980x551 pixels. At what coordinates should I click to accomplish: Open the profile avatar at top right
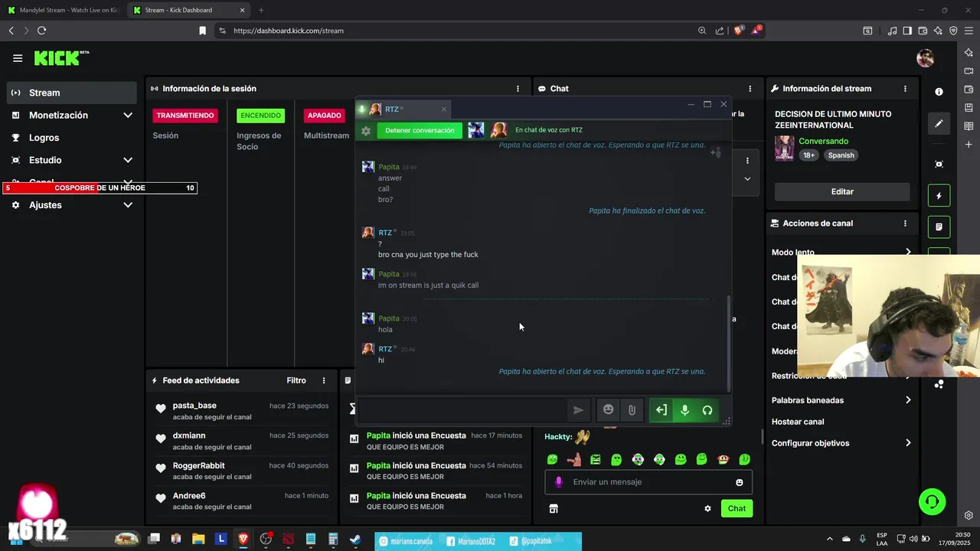tap(926, 58)
